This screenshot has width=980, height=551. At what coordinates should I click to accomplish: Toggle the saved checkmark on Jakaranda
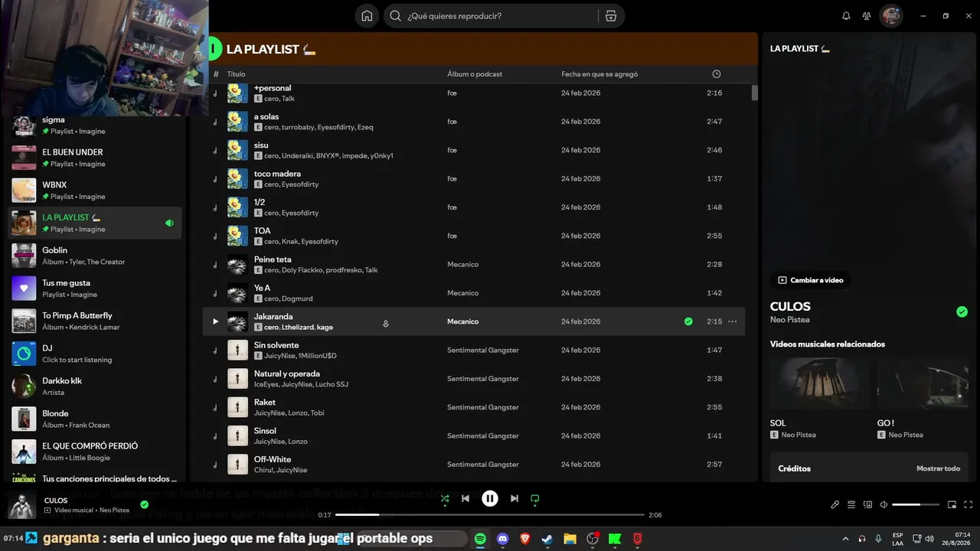click(688, 321)
